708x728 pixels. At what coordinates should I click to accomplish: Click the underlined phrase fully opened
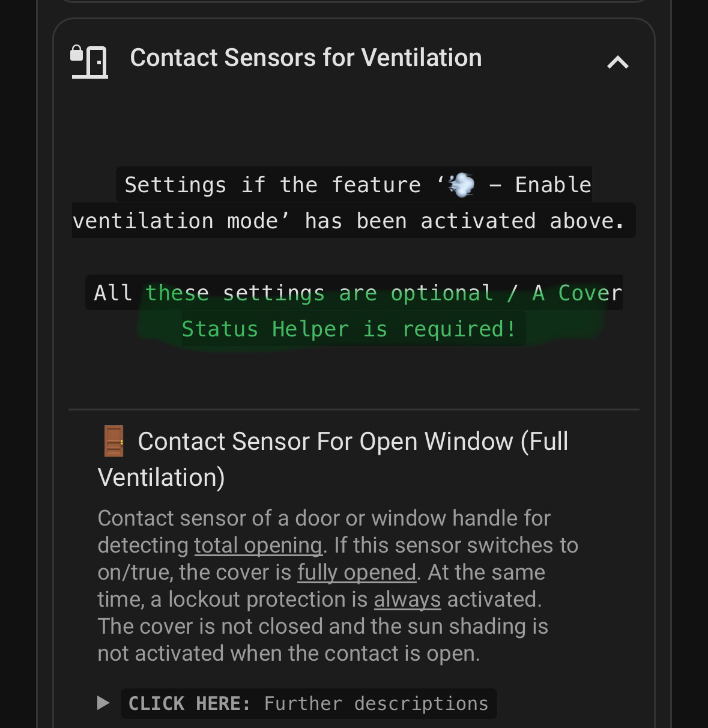click(357, 572)
